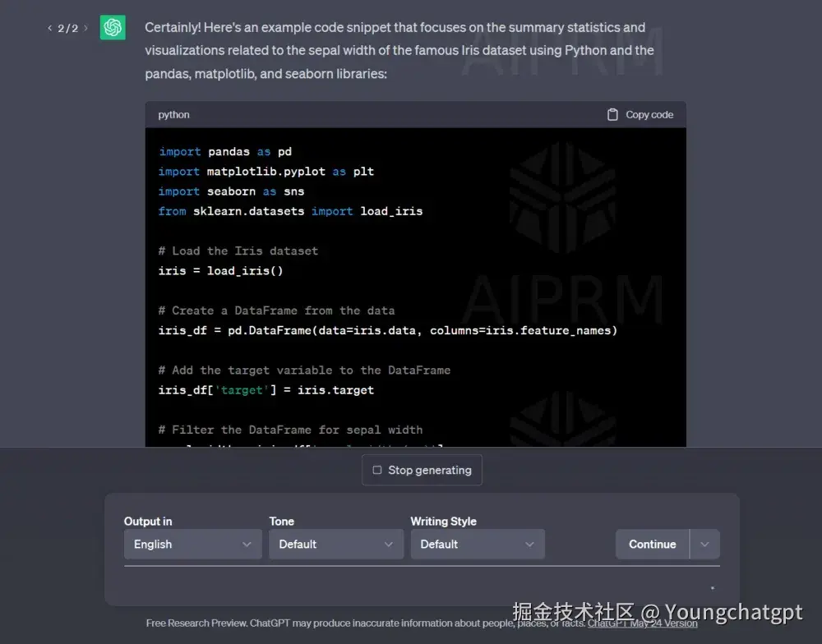Click the tiny expander triangle above the footer
822x644 pixels.
[x=712, y=587]
